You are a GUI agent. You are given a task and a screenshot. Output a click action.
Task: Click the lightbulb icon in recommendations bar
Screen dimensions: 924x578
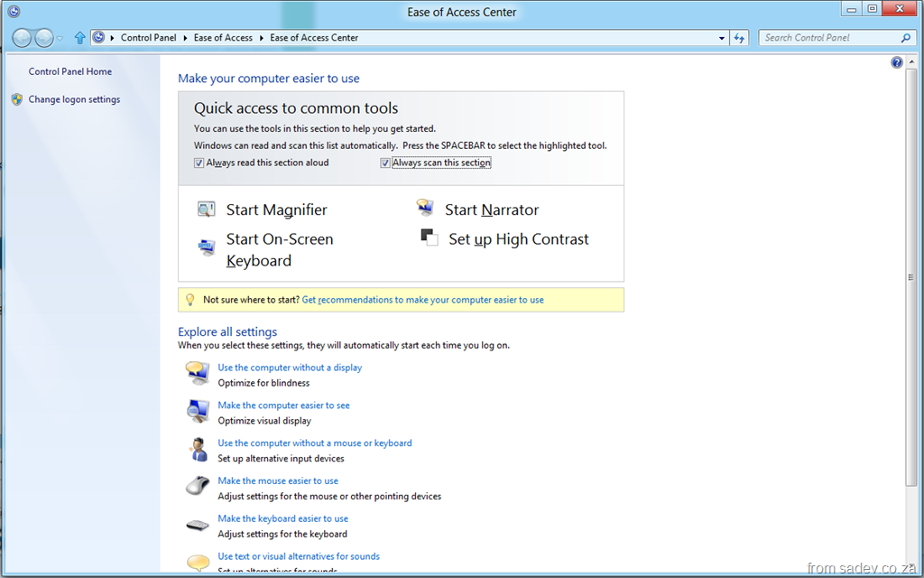coord(189,300)
